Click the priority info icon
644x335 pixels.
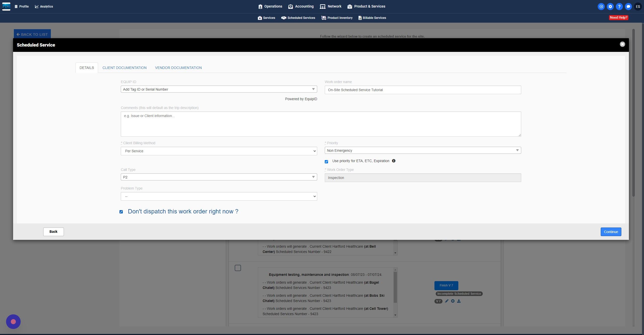[x=394, y=161]
